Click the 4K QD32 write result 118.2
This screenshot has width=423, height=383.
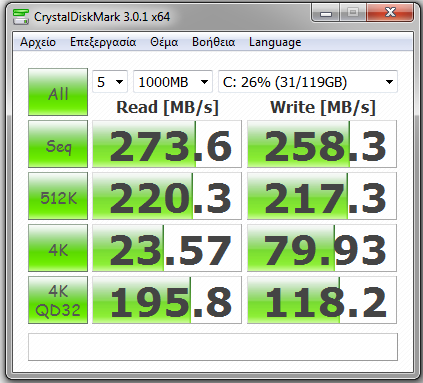[322, 300]
